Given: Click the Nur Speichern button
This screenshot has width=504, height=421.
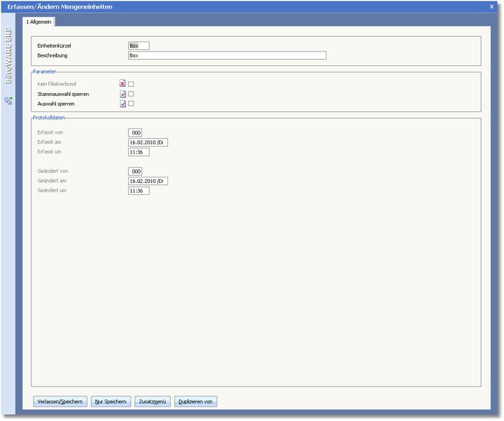Looking at the screenshot, I should point(111,401).
